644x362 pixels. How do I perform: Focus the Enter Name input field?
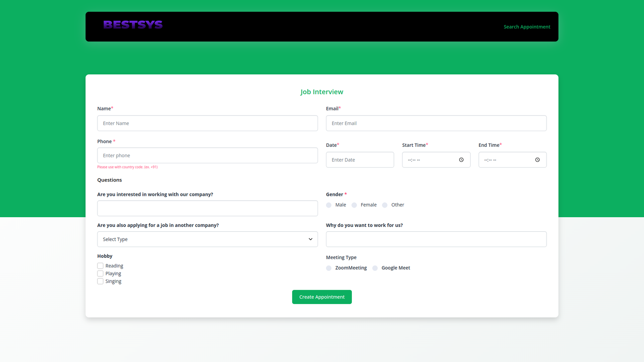(207, 123)
